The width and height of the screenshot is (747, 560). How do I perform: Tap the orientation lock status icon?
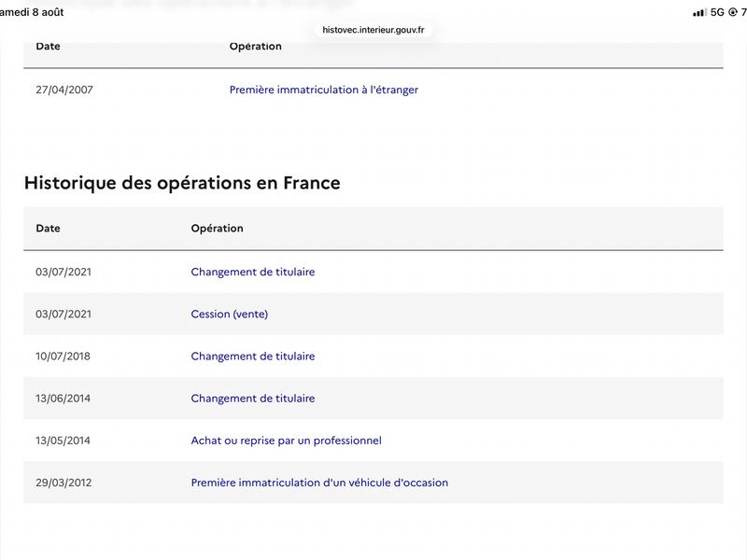pyautogui.click(x=733, y=12)
